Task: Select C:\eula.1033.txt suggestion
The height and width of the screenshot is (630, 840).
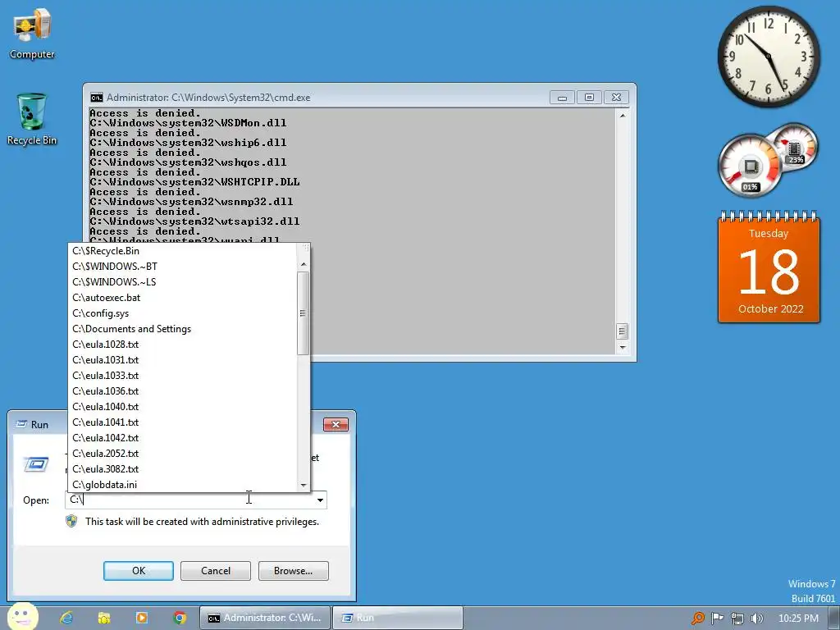Action: tap(182, 376)
